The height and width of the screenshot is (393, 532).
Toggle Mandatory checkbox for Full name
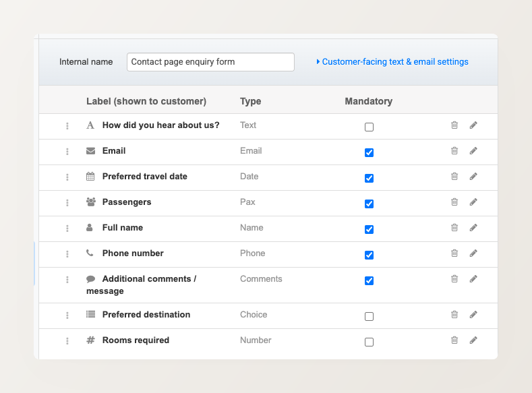coord(369,230)
